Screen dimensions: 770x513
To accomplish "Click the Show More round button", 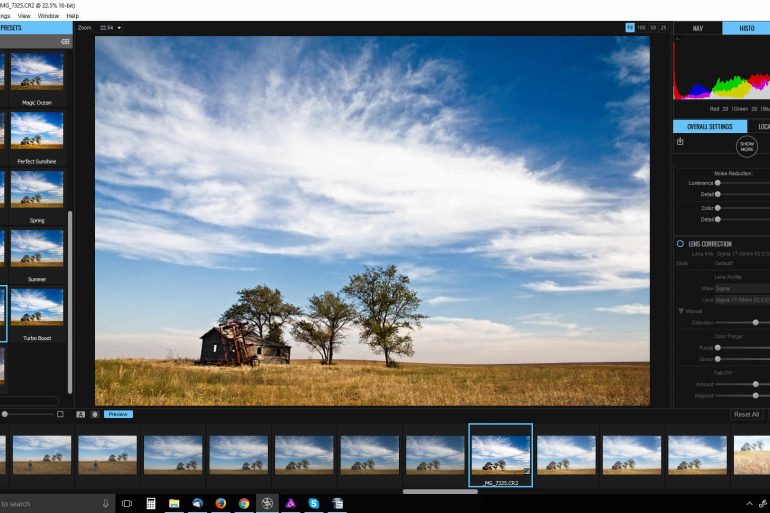I will pyautogui.click(x=747, y=146).
